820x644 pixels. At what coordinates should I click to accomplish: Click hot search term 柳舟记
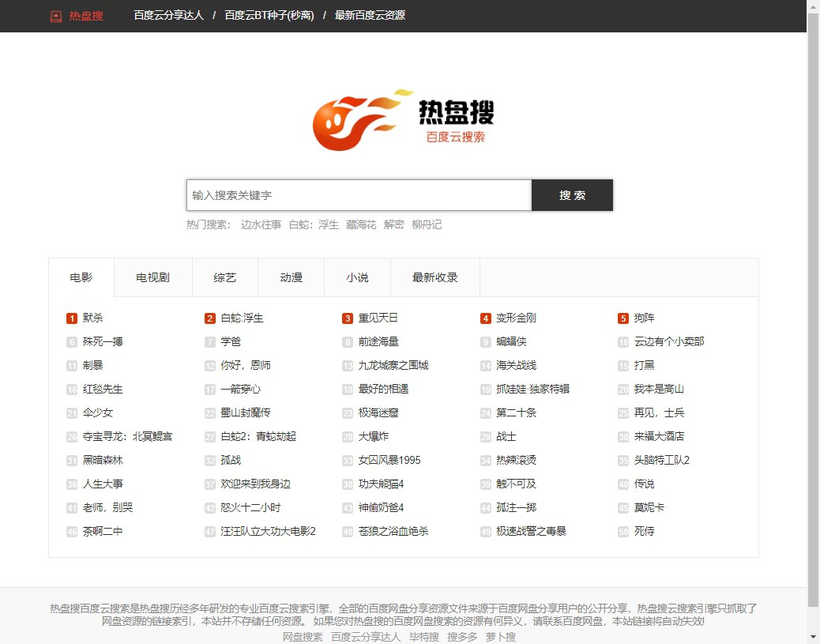(427, 224)
